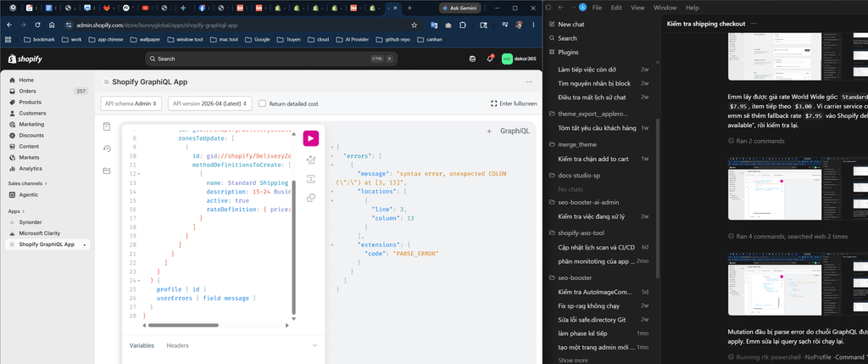Image resolution: width=868 pixels, height=364 pixels.
Task: Open chat title options ellipsis
Action: click(x=754, y=24)
